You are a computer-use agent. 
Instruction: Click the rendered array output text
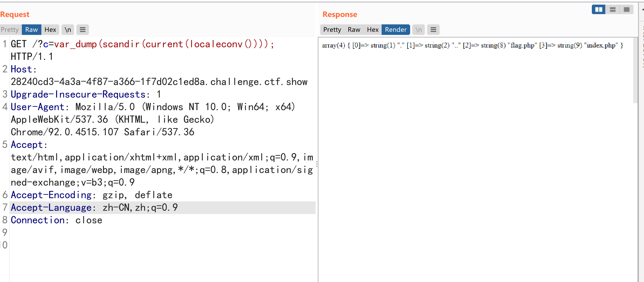coord(472,45)
